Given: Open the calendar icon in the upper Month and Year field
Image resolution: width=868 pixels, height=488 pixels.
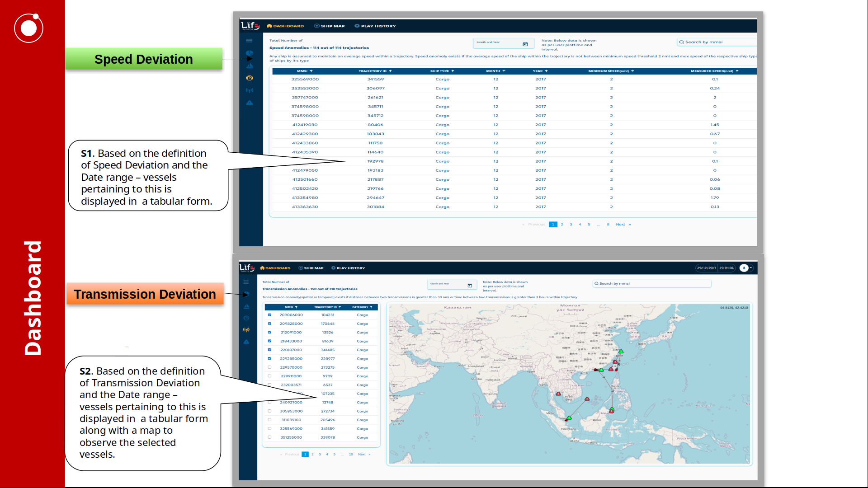Looking at the screenshot, I should pos(525,44).
